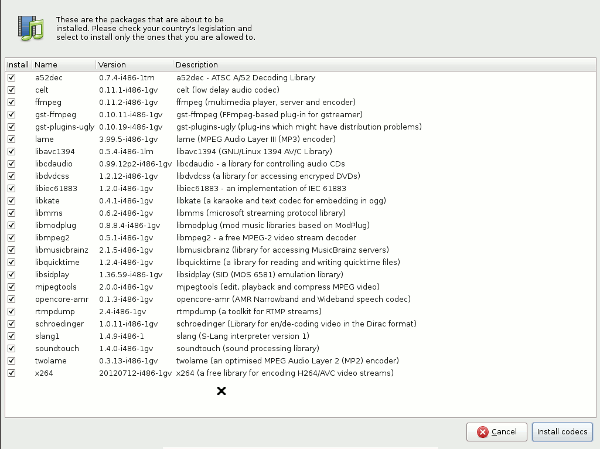Screen dimensions: 600x449
Task: Uncheck the libdvdcss package checkbox
Action: point(11,176)
